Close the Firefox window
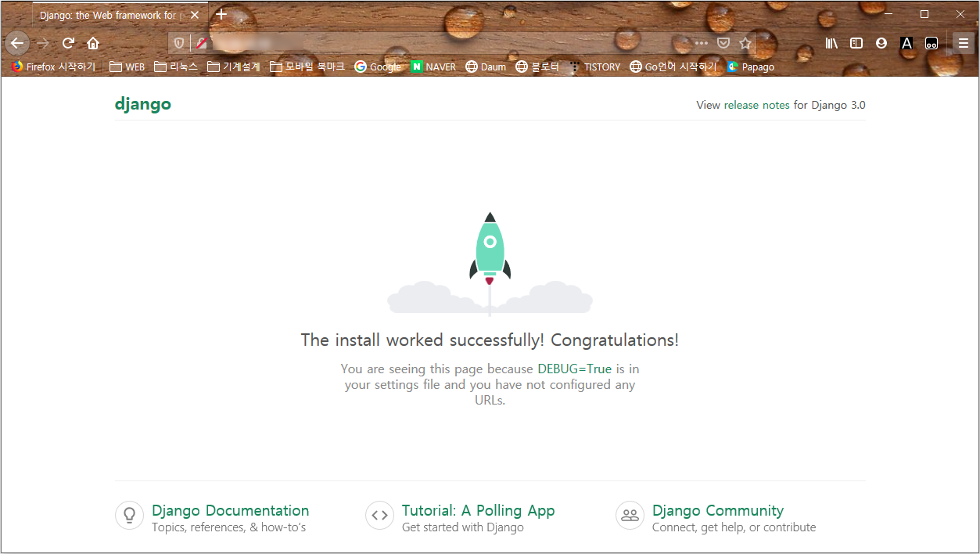 (960, 14)
